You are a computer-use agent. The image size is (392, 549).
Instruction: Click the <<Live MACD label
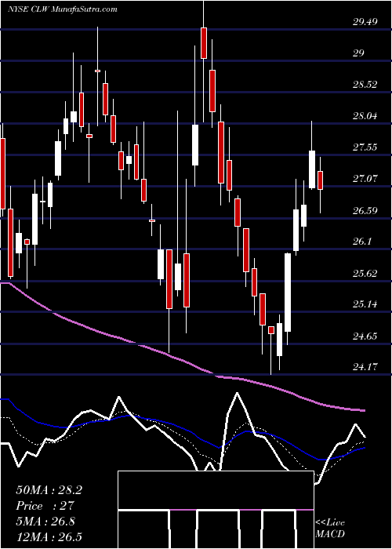pyautogui.click(x=330, y=529)
